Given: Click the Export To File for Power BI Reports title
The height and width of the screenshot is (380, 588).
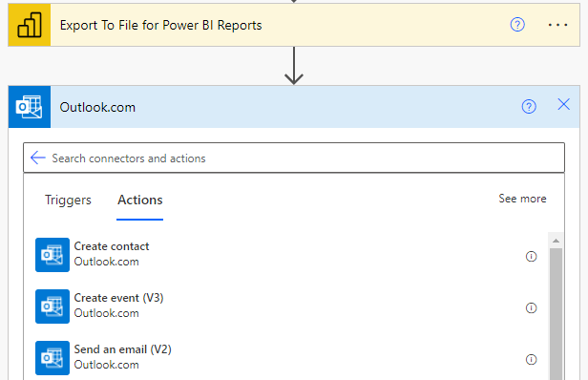Looking at the screenshot, I should (x=161, y=25).
